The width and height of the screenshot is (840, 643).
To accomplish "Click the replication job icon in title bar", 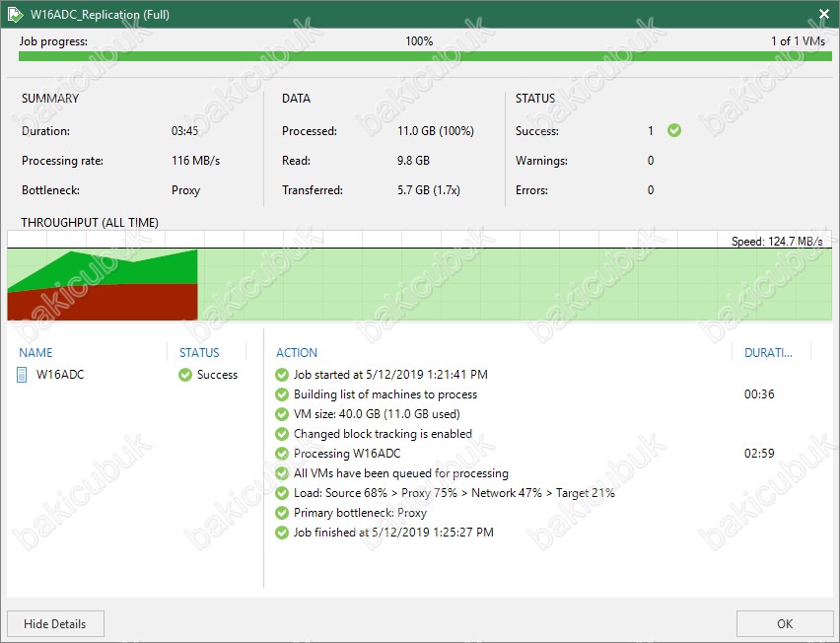I will tap(15, 15).
